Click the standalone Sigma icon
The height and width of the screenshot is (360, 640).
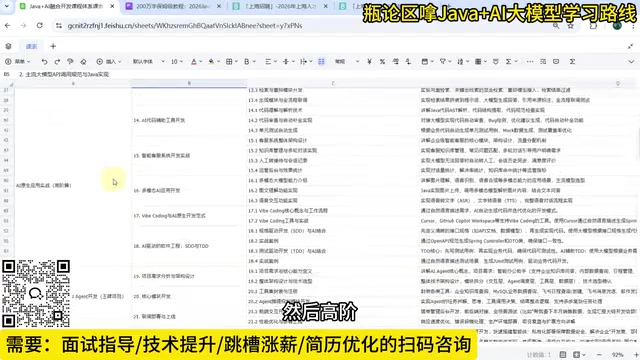click(x=572, y=62)
